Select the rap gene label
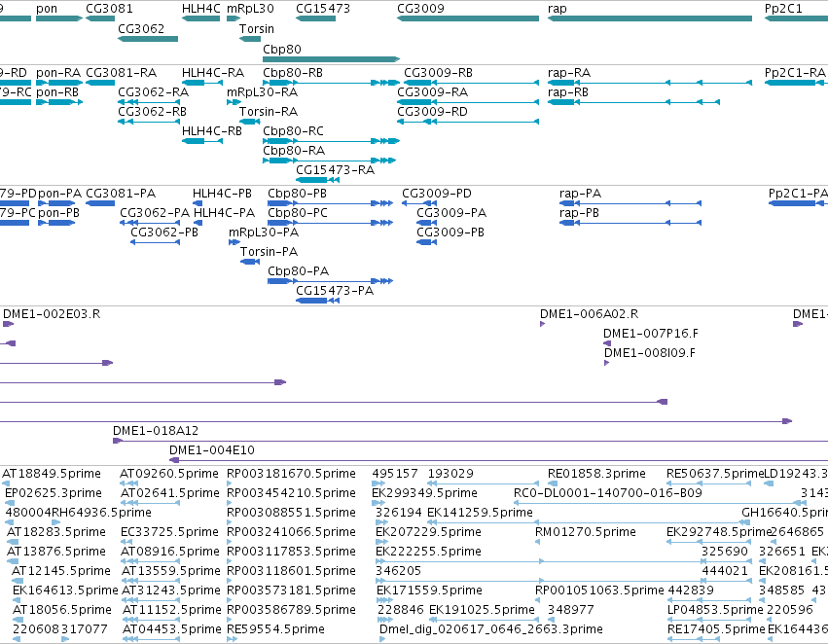Screen dimensions: 828x644 pos(558,9)
